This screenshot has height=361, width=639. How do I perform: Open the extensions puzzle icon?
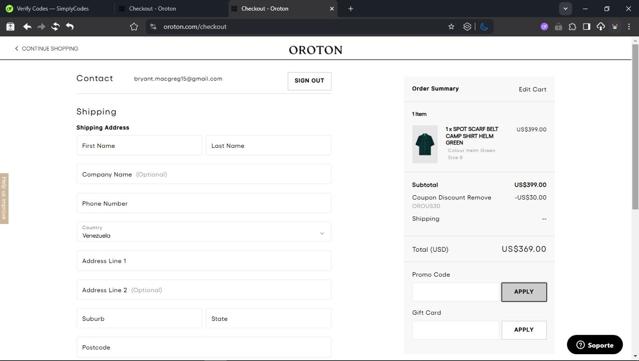coord(572,26)
